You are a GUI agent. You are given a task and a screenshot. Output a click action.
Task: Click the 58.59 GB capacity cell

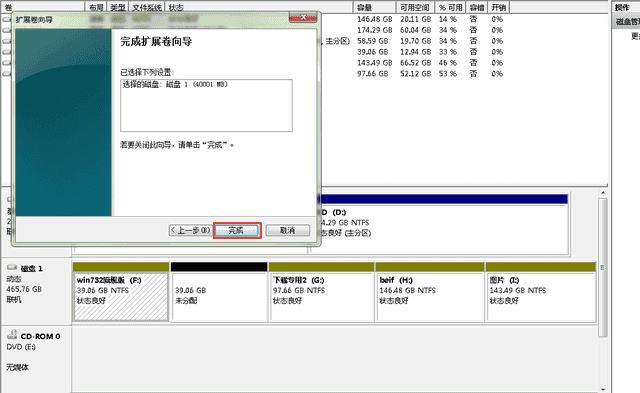(372, 41)
